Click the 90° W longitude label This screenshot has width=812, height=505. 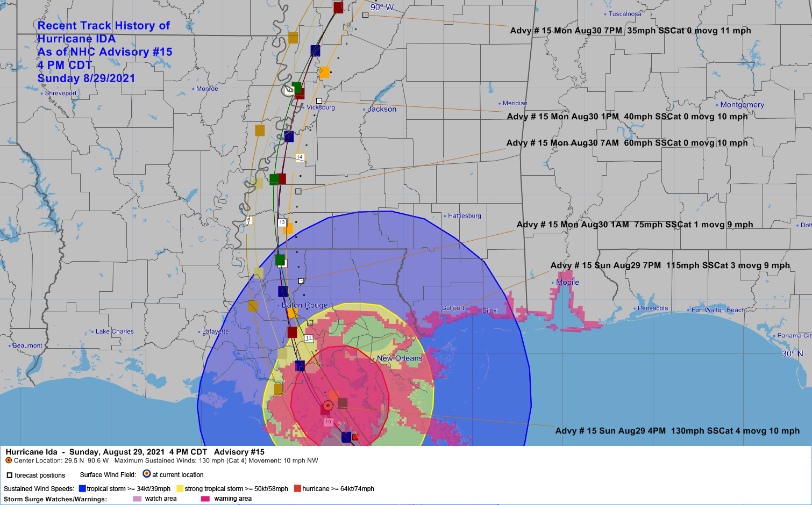pyautogui.click(x=382, y=8)
